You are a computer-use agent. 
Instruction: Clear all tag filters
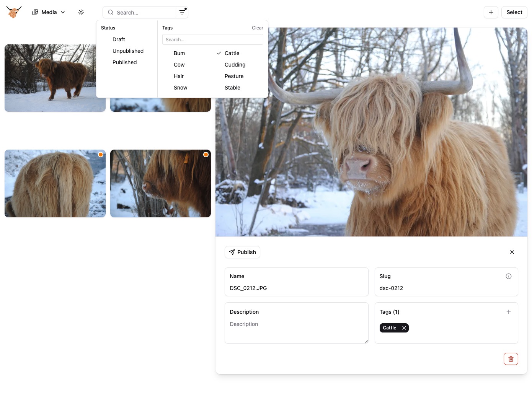pos(257,28)
